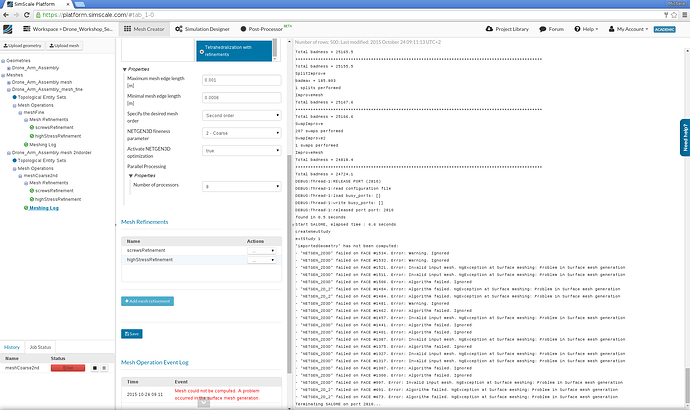690x410 pixels.
Task: Click Topological Entity Sets icon under mesh 2ndorder
Action: (x=15, y=161)
